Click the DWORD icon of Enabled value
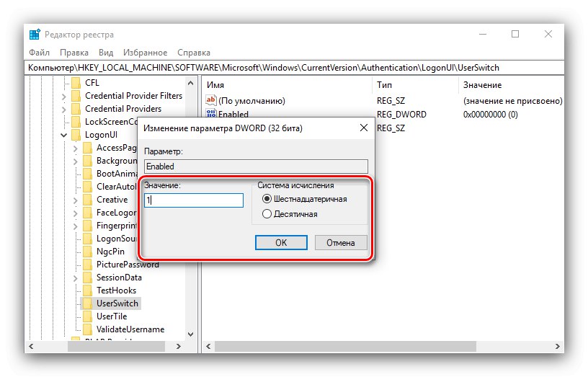588x377 pixels. click(210, 112)
